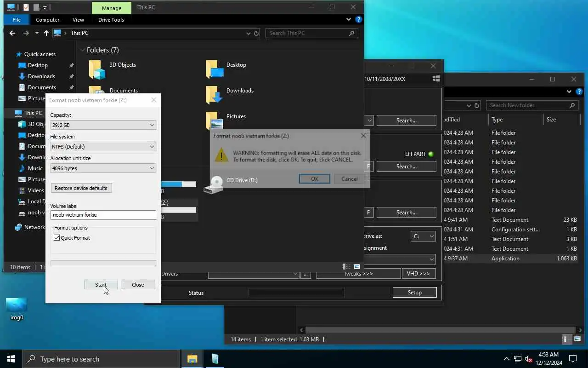Open This PC address bar history dropdown
This screenshot has width=588, height=368.
(249, 33)
